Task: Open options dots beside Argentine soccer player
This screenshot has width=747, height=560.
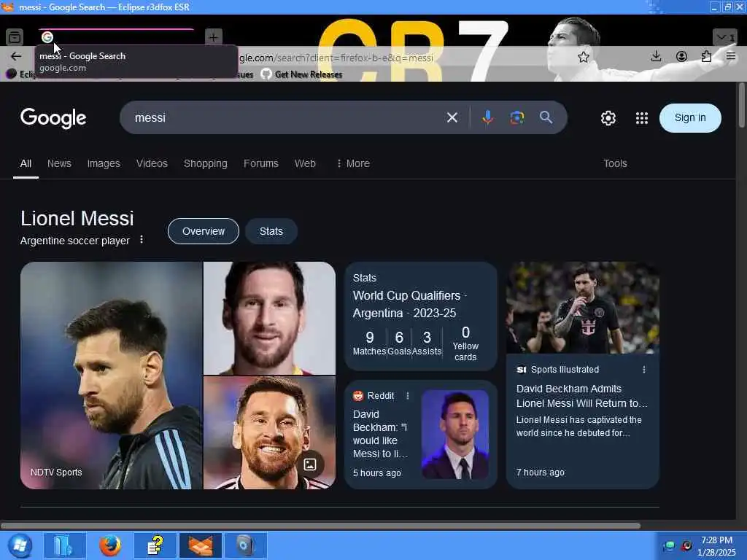Action: click(x=142, y=239)
